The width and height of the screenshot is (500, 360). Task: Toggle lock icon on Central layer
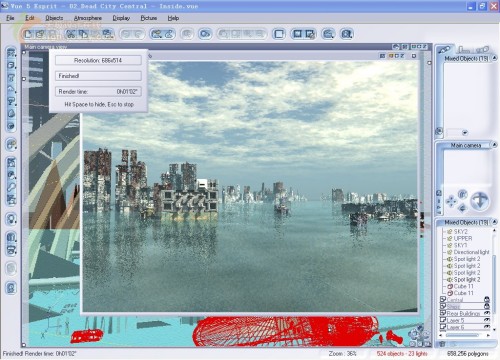[x=486, y=299]
